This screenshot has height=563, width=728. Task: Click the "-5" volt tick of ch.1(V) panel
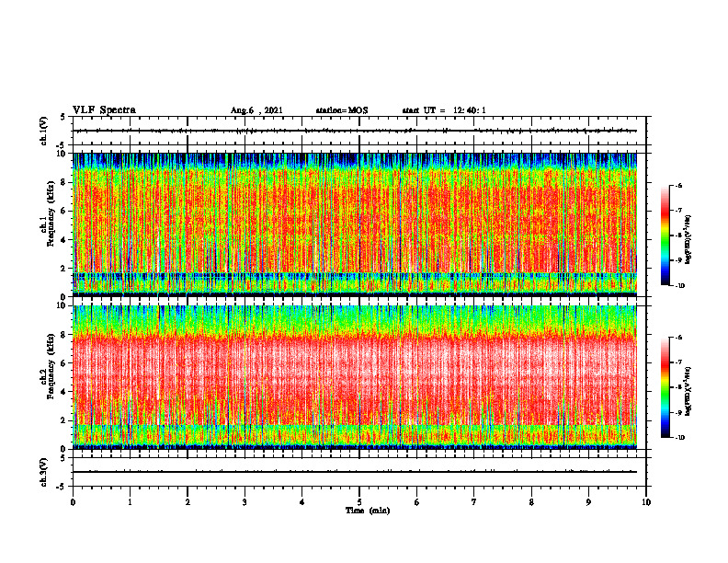(62, 145)
